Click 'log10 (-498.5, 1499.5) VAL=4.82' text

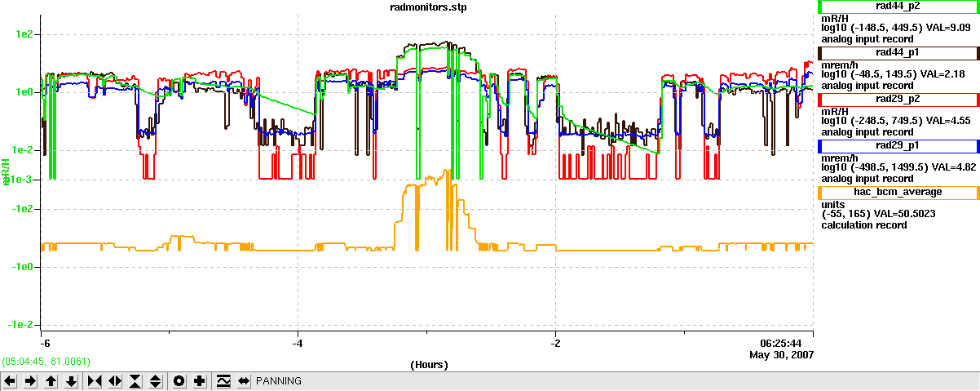pos(898,167)
